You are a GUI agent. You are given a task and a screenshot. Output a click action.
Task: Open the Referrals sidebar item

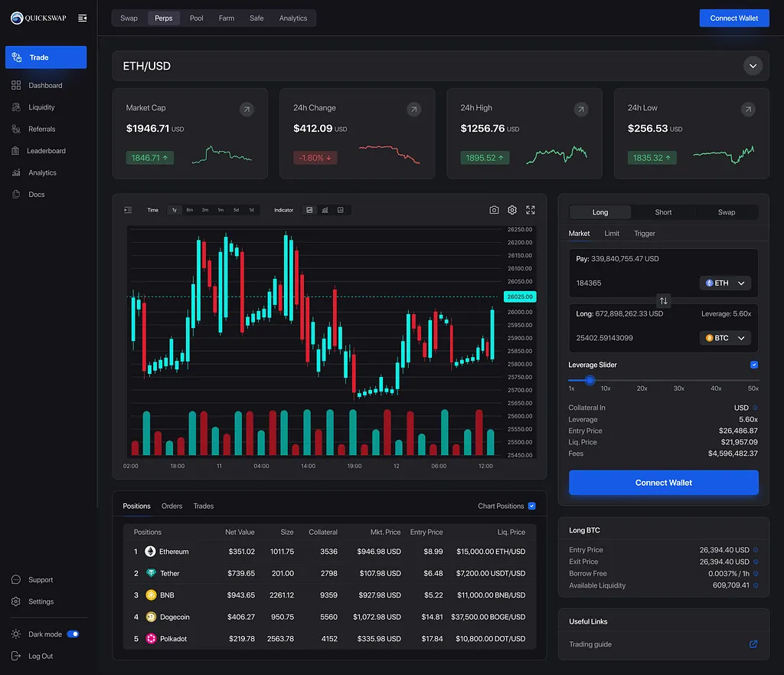(x=34, y=129)
